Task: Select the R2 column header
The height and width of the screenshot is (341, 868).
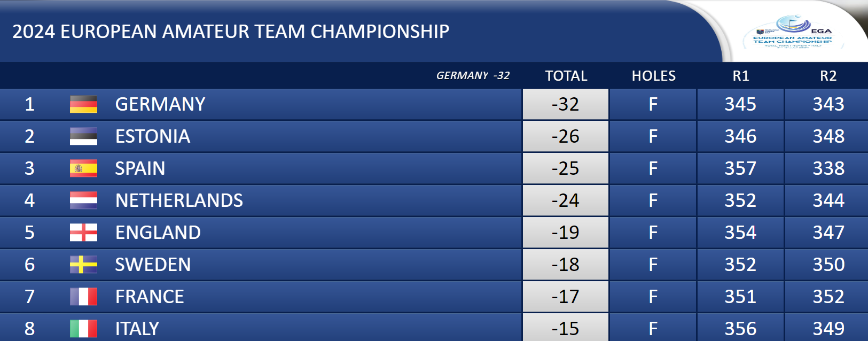Action: (x=828, y=76)
